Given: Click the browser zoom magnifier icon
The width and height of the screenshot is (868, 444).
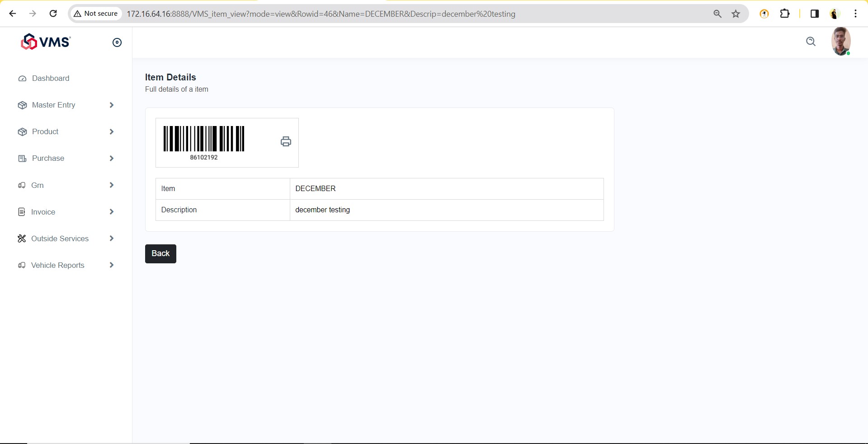Looking at the screenshot, I should point(717,14).
